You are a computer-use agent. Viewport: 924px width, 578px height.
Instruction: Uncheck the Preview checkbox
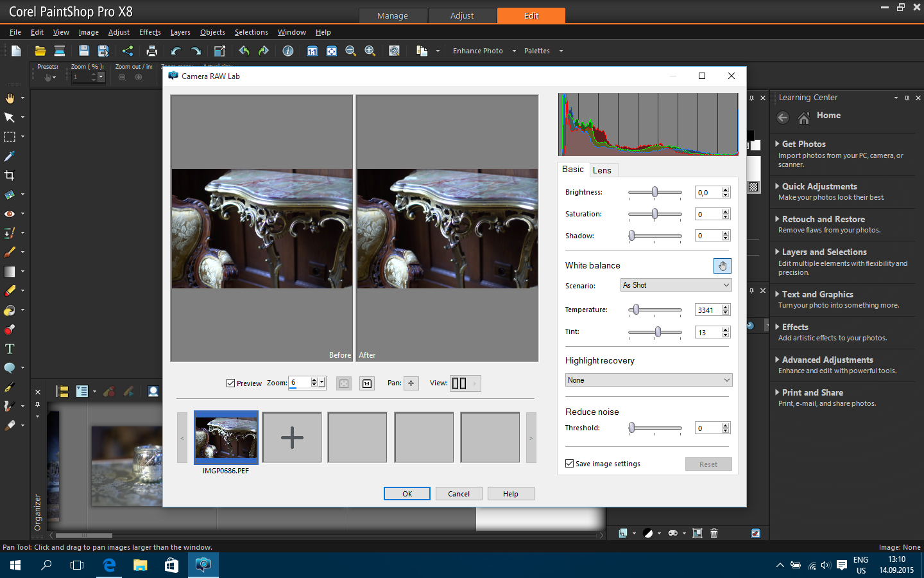click(230, 383)
